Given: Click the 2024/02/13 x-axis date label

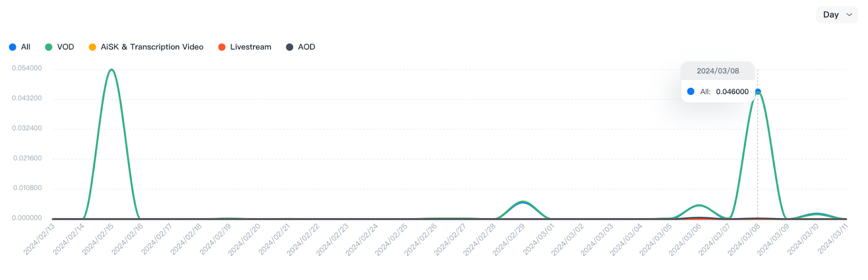Looking at the screenshot, I should 39,239.
